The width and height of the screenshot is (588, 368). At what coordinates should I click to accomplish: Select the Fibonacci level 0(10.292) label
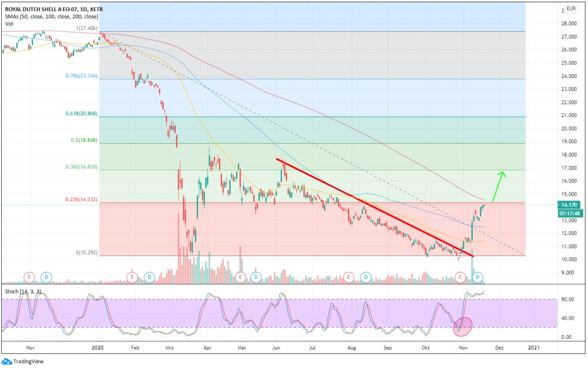[x=86, y=253]
